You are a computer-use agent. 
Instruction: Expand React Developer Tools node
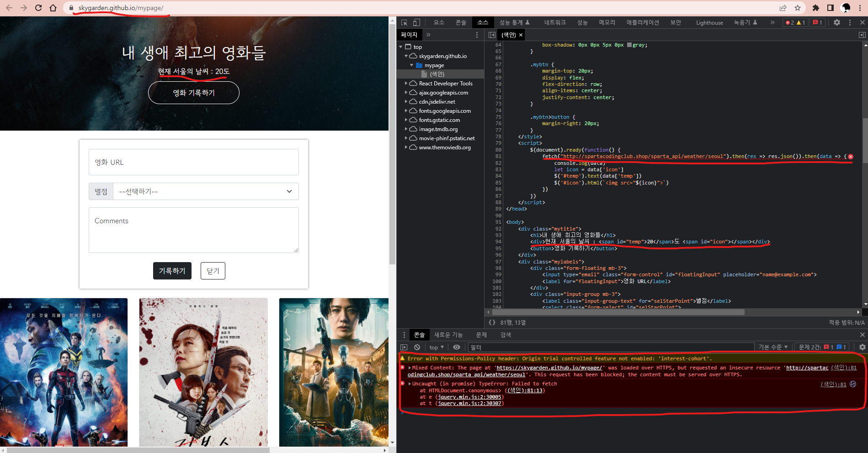click(x=406, y=83)
